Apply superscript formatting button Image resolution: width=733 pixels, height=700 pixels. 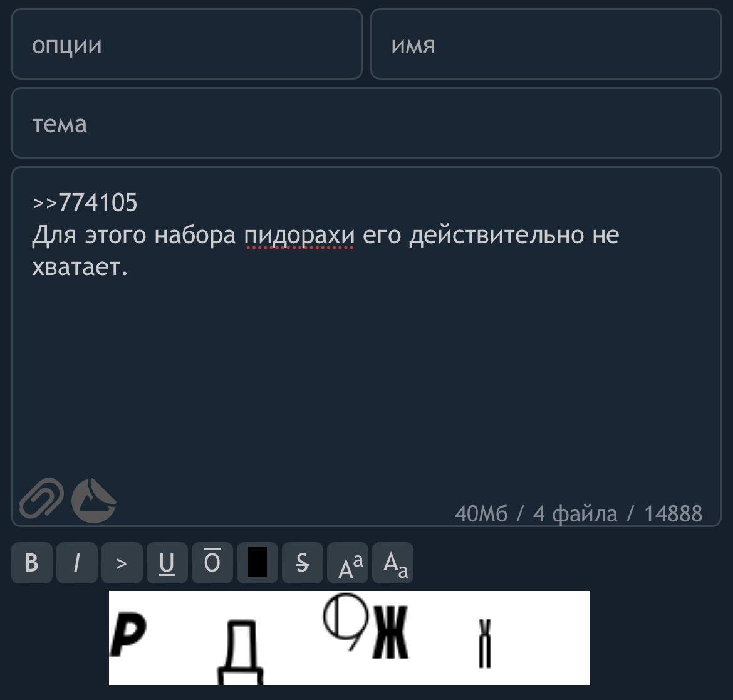(348, 563)
